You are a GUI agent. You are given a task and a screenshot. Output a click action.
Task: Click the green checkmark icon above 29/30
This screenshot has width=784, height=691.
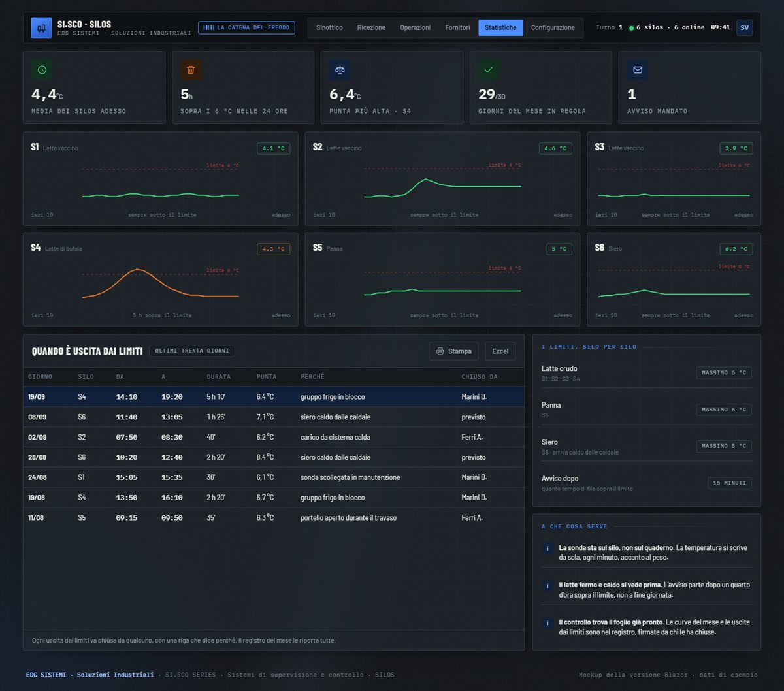point(489,70)
